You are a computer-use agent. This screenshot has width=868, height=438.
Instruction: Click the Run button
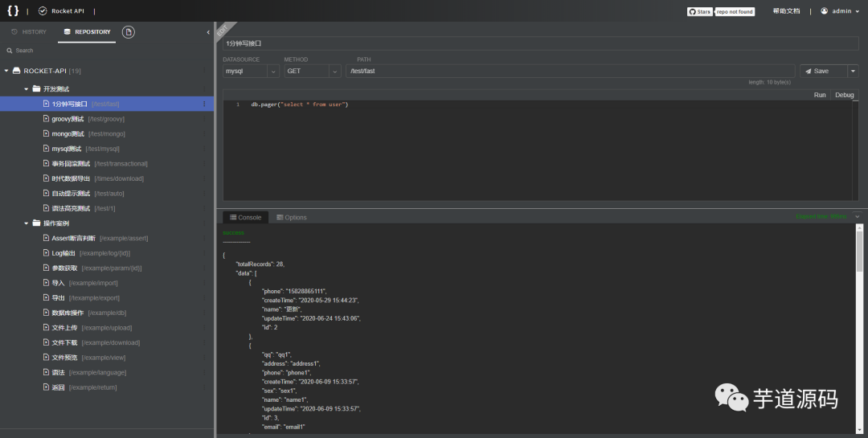tap(819, 95)
